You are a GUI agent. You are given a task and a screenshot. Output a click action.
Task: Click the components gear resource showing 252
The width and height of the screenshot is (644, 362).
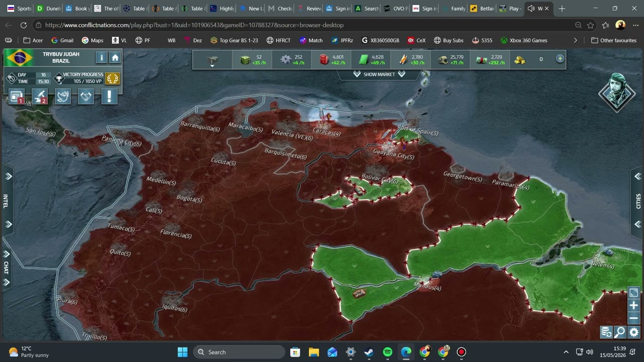coord(292,59)
